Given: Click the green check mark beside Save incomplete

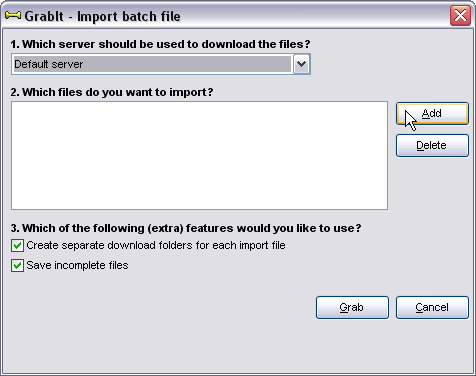Looking at the screenshot, I should tap(17, 266).
